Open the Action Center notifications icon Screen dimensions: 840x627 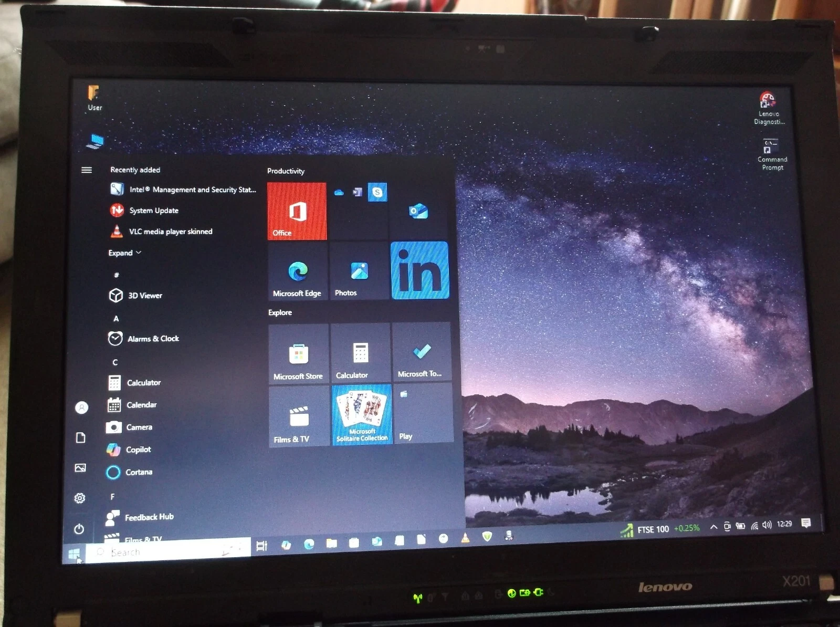point(806,523)
